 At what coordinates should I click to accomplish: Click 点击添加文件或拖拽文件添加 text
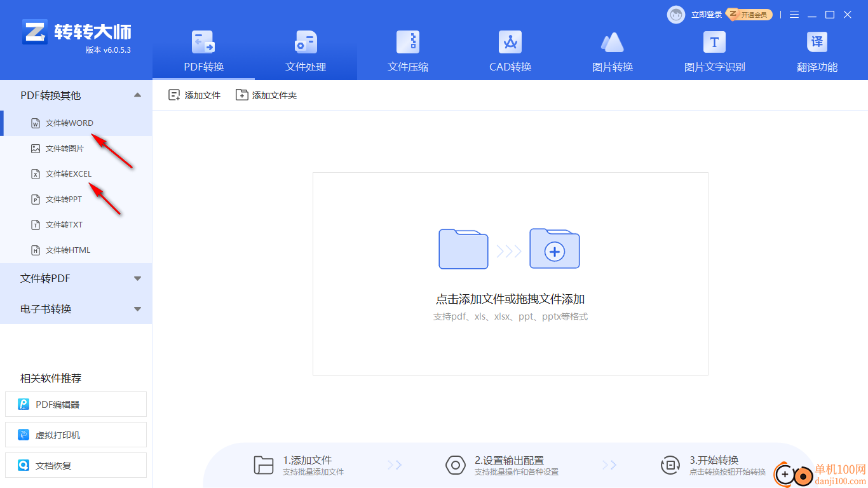(510, 299)
